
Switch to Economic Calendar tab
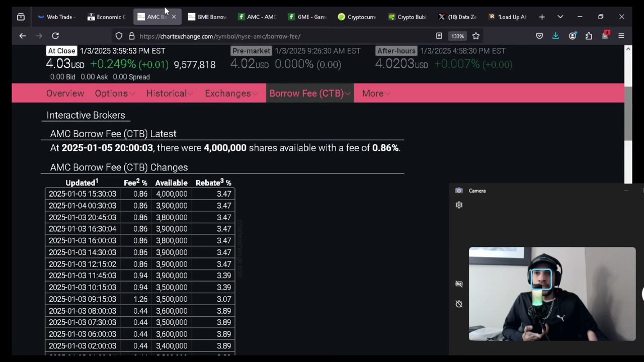tap(107, 17)
